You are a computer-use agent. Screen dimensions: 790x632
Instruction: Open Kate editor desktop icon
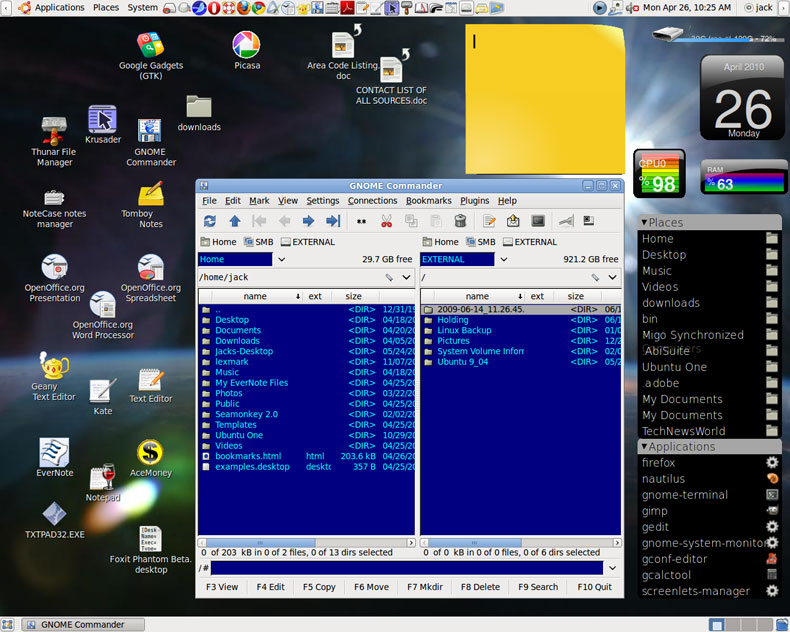pyautogui.click(x=103, y=397)
